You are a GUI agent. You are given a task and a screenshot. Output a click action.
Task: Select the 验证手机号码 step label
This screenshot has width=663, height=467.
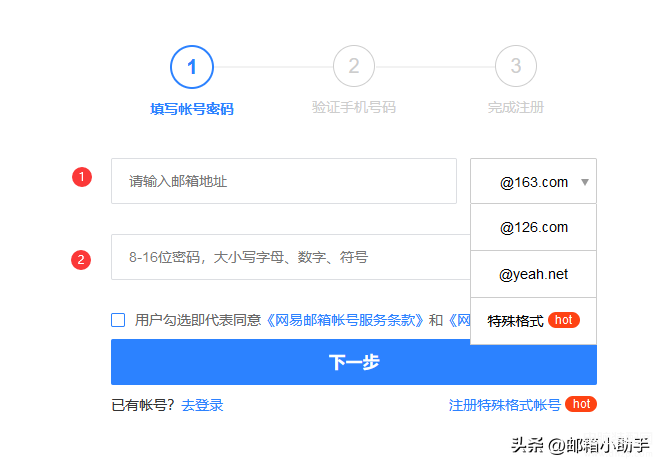354,108
